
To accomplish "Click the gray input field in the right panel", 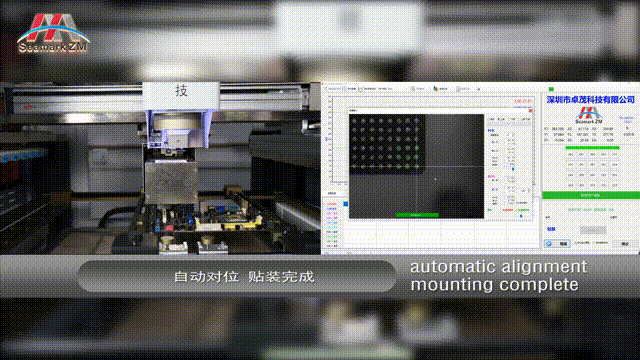I will pos(593,230).
